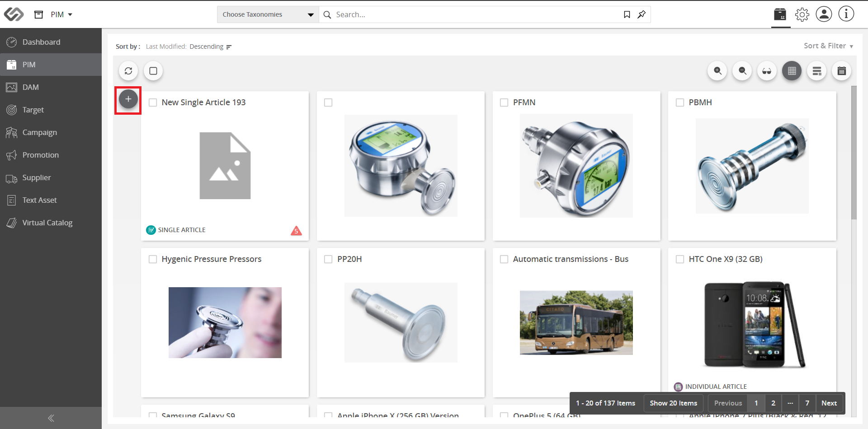Open the calendar view icon
868x429 pixels.
pyautogui.click(x=842, y=71)
